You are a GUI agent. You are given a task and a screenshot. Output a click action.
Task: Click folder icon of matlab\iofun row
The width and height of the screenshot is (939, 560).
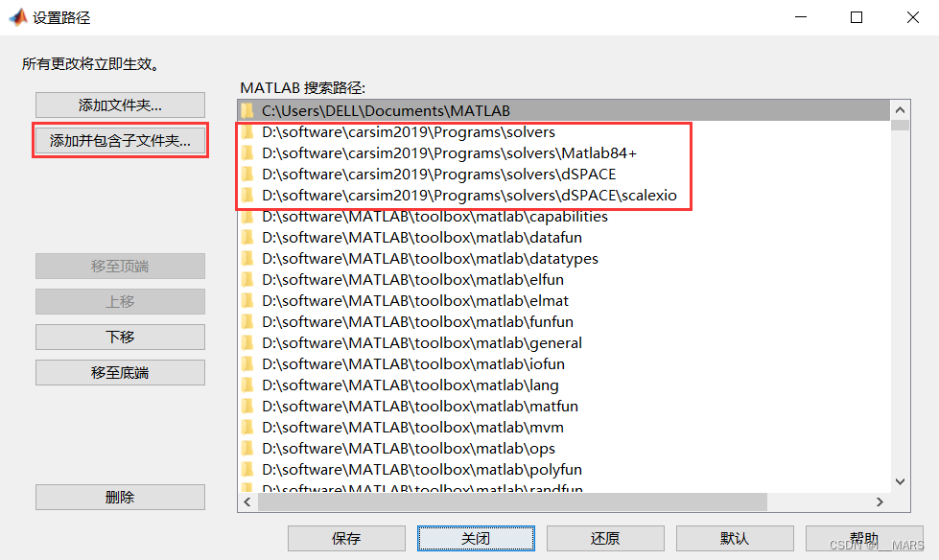click(x=247, y=364)
